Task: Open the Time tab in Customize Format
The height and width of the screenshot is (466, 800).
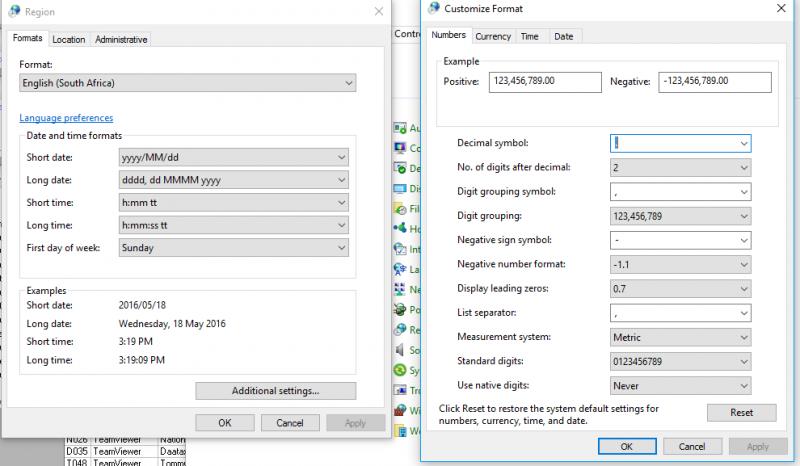Action: [x=530, y=36]
